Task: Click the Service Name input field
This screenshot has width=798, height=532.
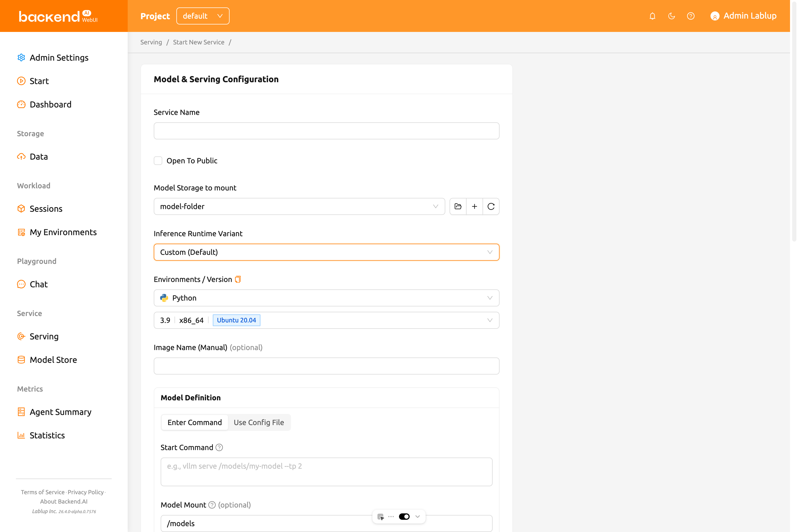Action: coord(326,131)
